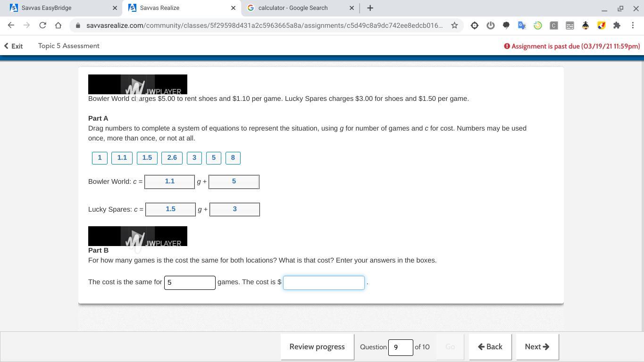The image size is (644, 362).
Task: Click the browser forward arrow
Action: click(27, 25)
